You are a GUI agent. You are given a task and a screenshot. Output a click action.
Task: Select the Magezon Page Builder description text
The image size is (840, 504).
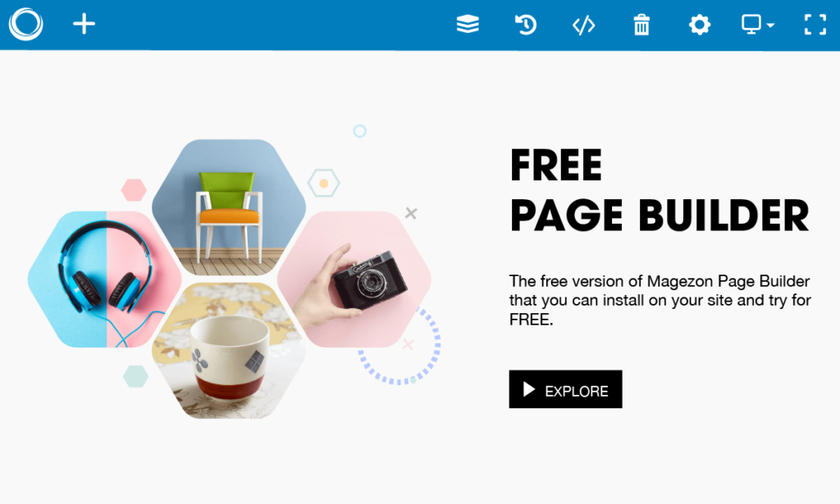point(660,300)
